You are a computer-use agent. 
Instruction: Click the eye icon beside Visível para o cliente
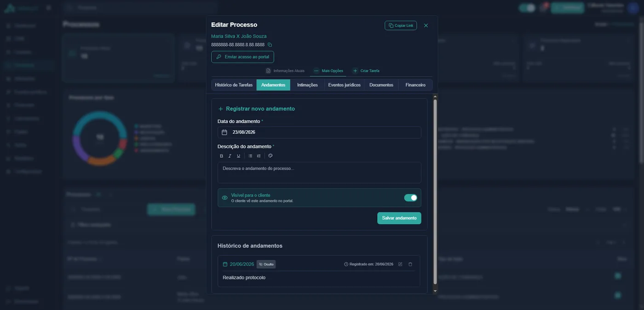tap(224, 198)
